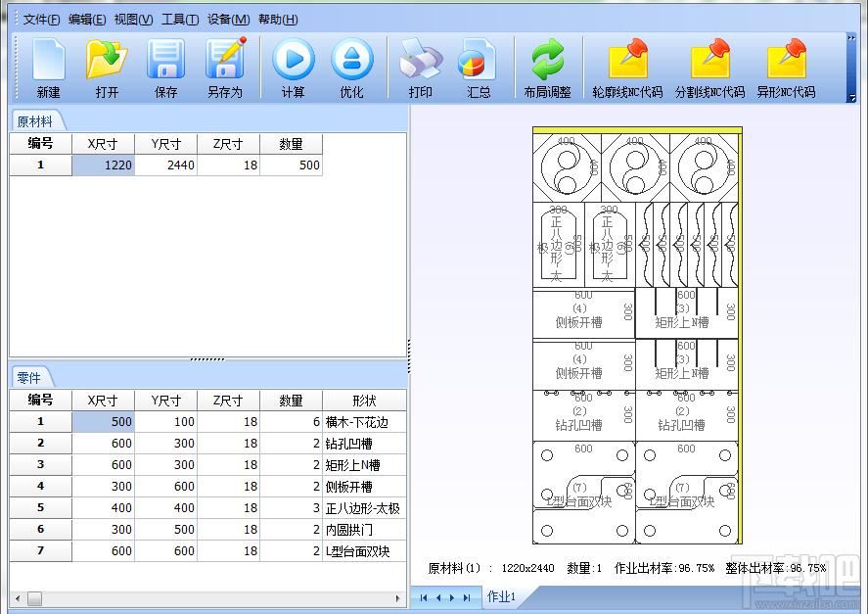Open the 文件(F) menu
Image resolution: width=868 pixels, height=614 pixels.
coord(41,20)
